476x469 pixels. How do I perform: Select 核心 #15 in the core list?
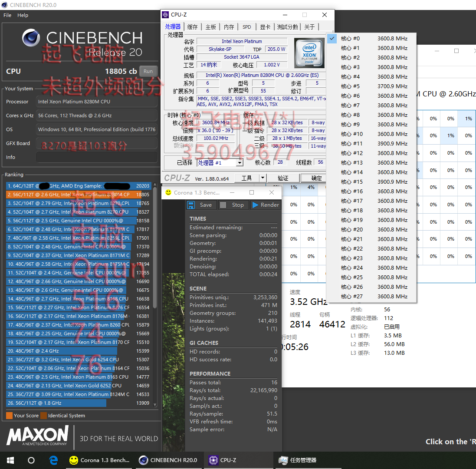371,182
